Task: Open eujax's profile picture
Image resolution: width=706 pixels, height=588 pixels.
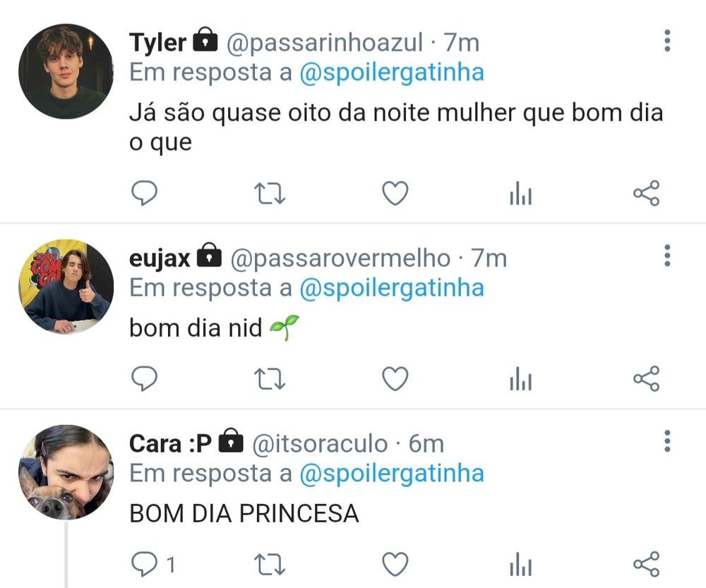Action: [66, 287]
